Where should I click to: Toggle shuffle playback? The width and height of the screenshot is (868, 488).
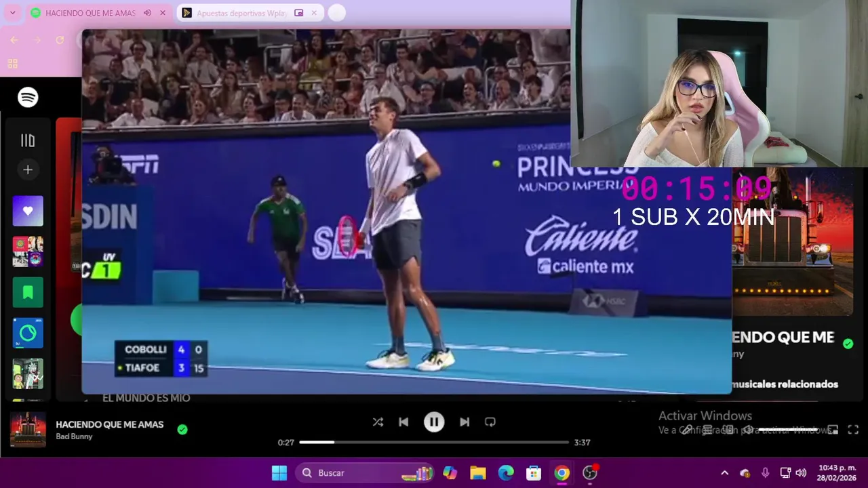[x=378, y=422]
